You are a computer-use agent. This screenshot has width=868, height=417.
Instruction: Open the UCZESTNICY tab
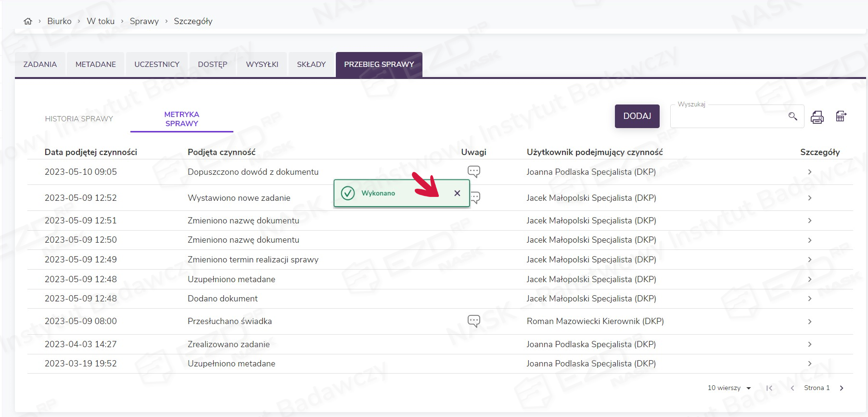click(157, 65)
